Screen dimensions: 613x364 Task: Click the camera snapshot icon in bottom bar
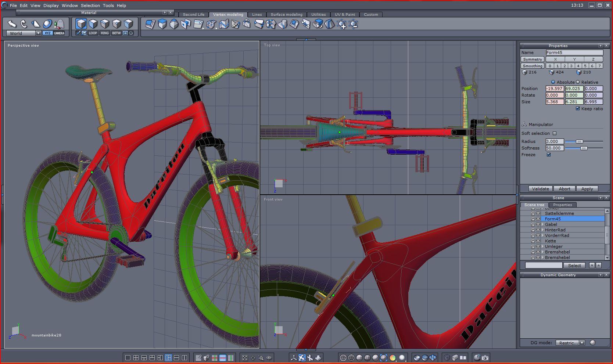click(485, 358)
